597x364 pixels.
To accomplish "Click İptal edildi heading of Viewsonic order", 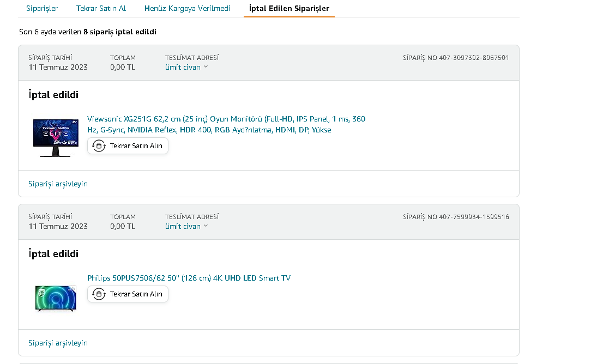I will click(53, 94).
